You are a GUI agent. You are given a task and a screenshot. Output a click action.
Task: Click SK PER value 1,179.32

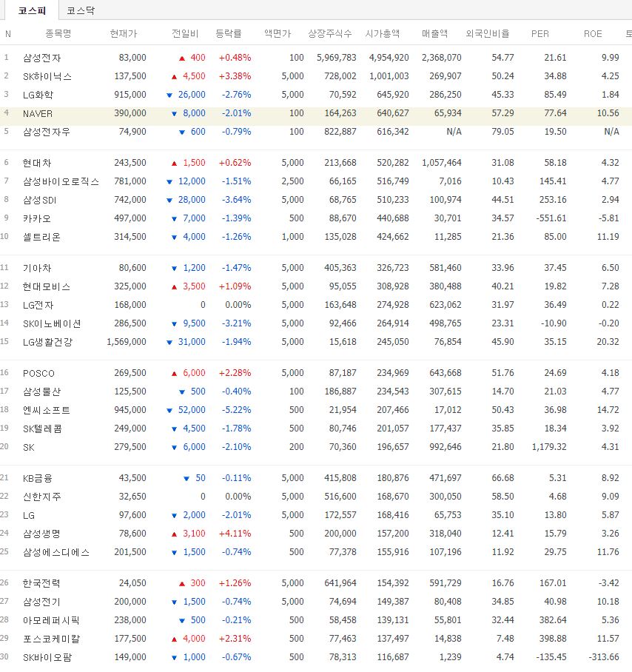coord(549,447)
